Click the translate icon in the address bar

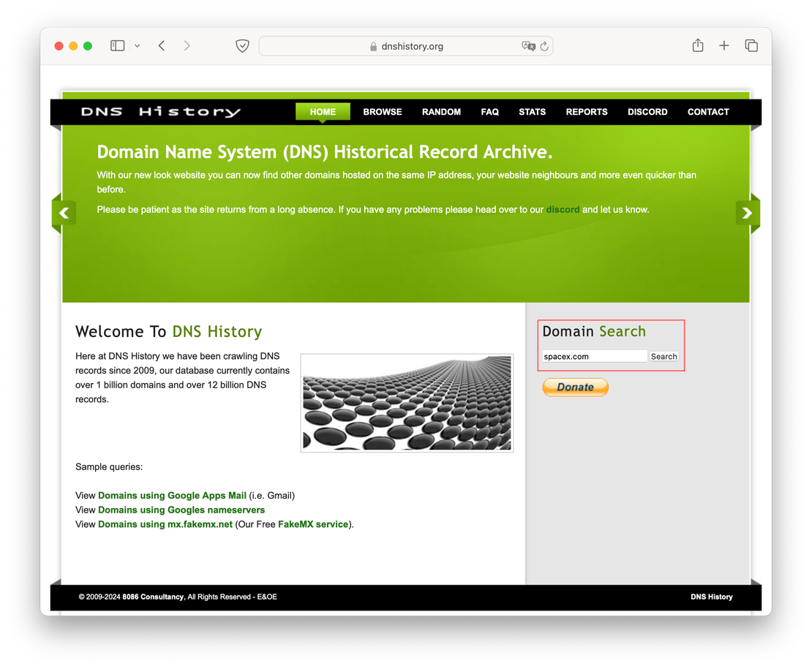[528, 45]
